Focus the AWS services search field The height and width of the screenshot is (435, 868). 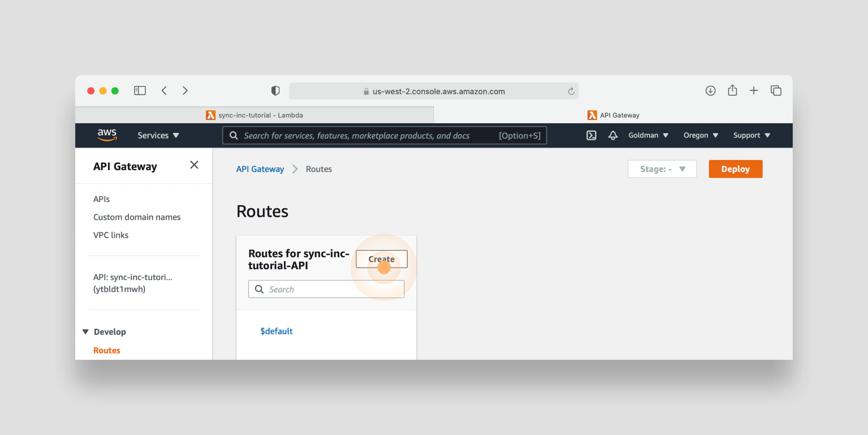click(385, 136)
